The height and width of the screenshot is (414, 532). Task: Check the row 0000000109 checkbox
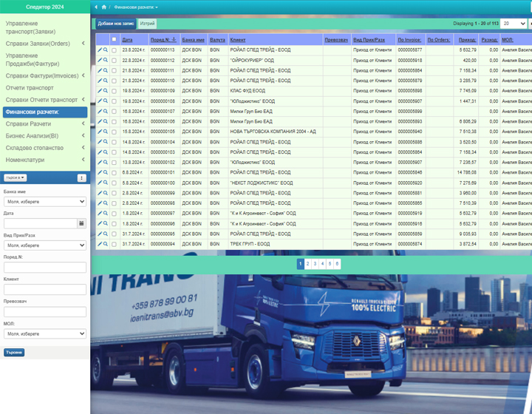(114, 91)
